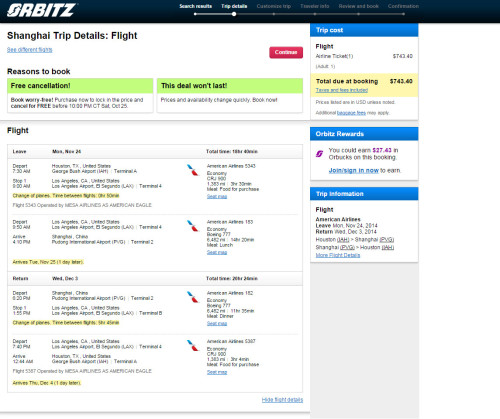This screenshot has height=419, width=500.
Task: Click American Airlines logo for flight 5343
Action: tap(192, 170)
